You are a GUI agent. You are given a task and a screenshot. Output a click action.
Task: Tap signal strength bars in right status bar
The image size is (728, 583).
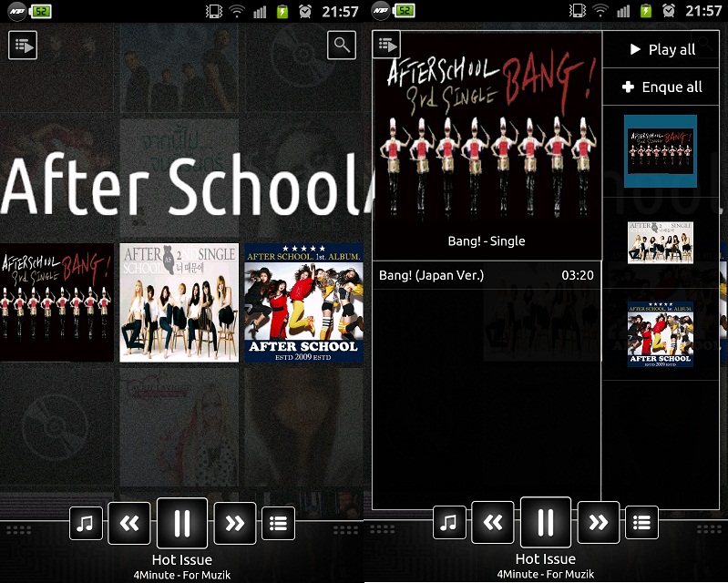623,11
